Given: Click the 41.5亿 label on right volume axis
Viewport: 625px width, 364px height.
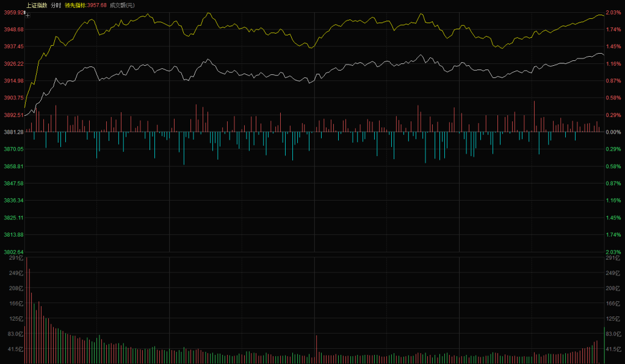Looking at the screenshot, I should coord(612,349).
